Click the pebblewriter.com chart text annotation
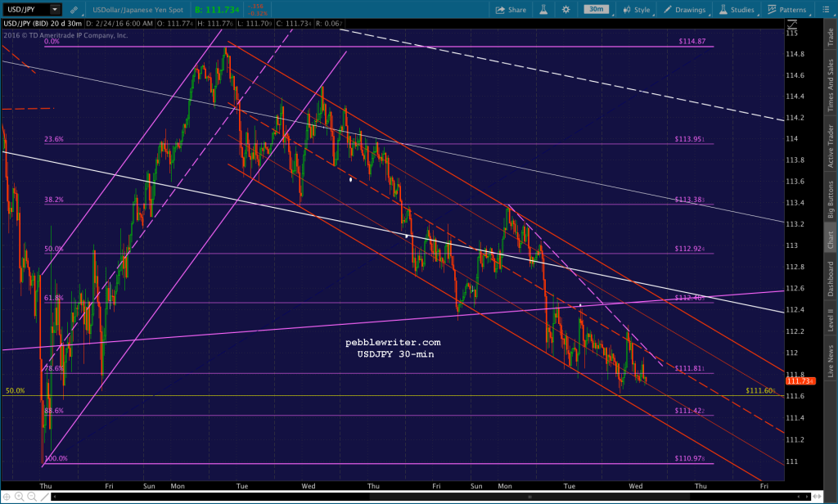 coord(394,342)
